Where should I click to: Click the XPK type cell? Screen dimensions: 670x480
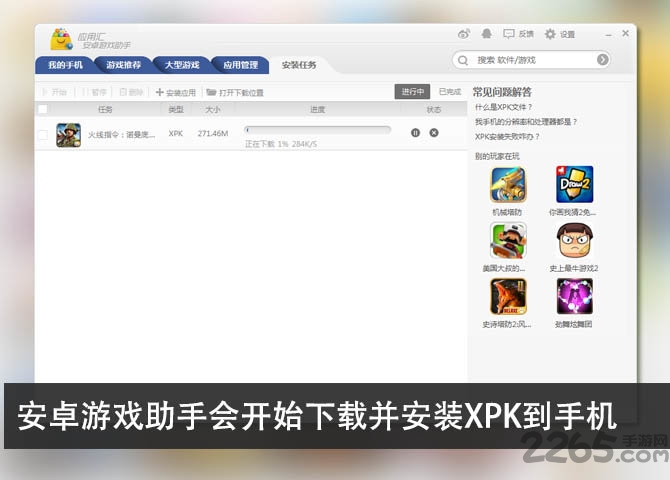click(x=176, y=133)
